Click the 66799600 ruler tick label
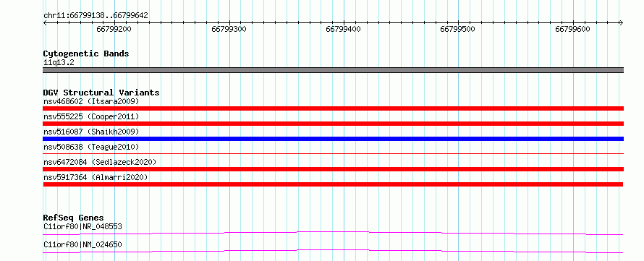 tap(572, 29)
